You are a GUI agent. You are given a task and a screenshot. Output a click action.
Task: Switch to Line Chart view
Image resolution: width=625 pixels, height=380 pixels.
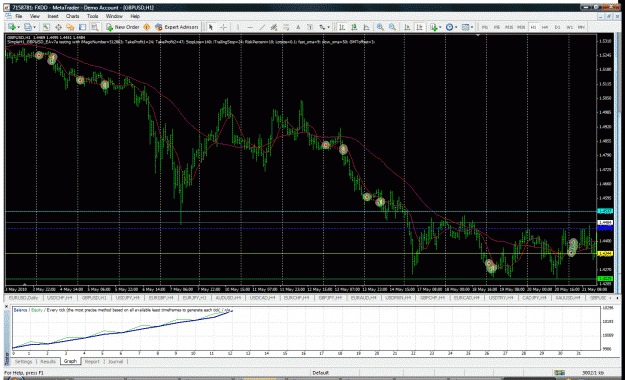pyautogui.click(x=366, y=27)
